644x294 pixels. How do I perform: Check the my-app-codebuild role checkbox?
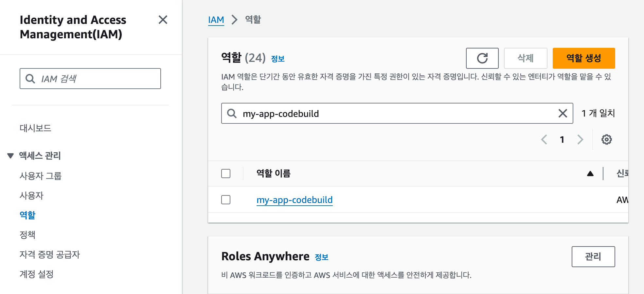226,200
